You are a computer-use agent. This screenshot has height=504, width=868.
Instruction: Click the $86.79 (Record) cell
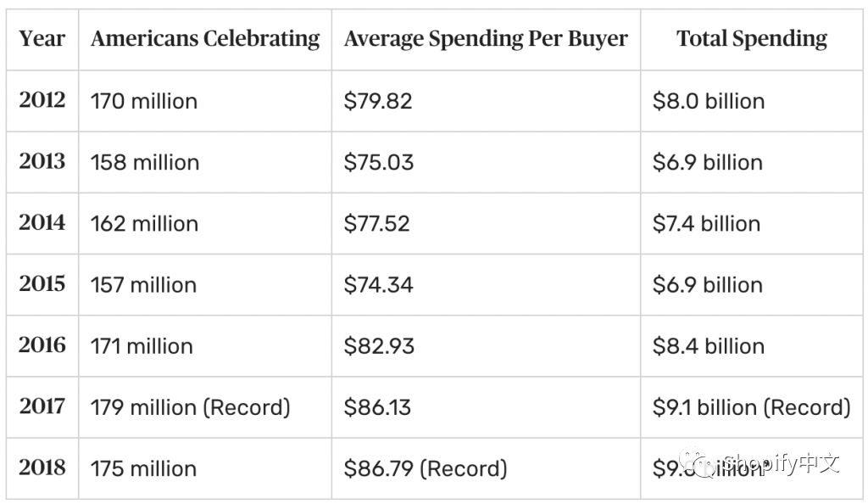(426, 468)
